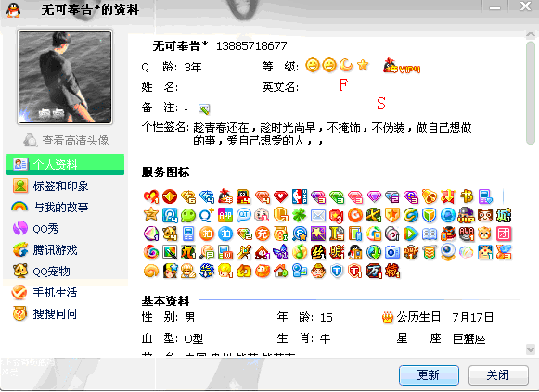Click the pink 团 service icon
The height and width of the screenshot is (392, 539).
click(504, 234)
